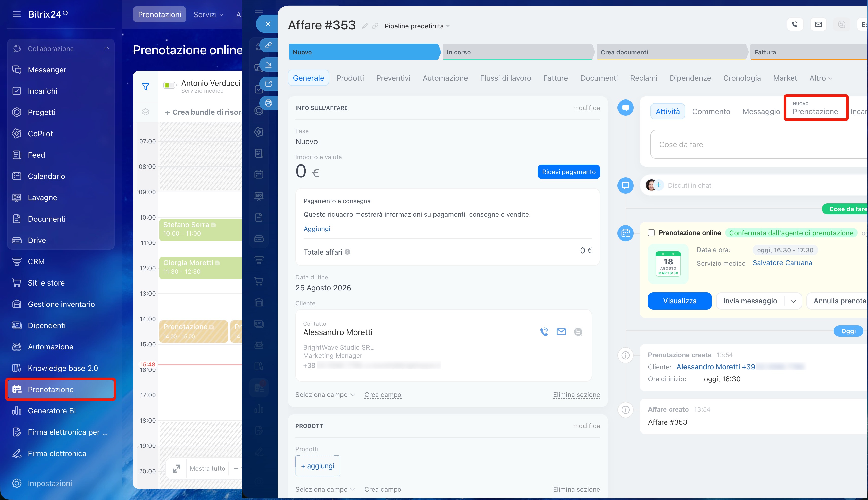The width and height of the screenshot is (868, 500).
Task: Move deal to the Crea documenti stage
Action: pyautogui.click(x=672, y=52)
